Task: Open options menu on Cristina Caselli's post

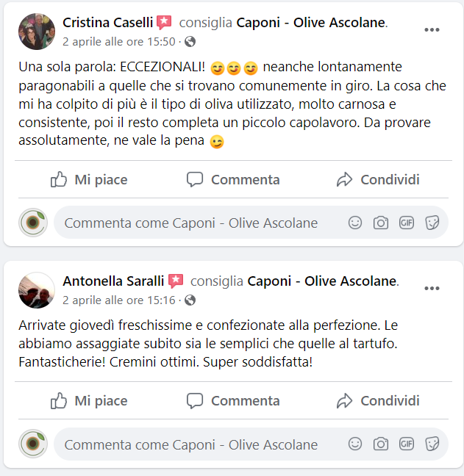Action: 432,29
